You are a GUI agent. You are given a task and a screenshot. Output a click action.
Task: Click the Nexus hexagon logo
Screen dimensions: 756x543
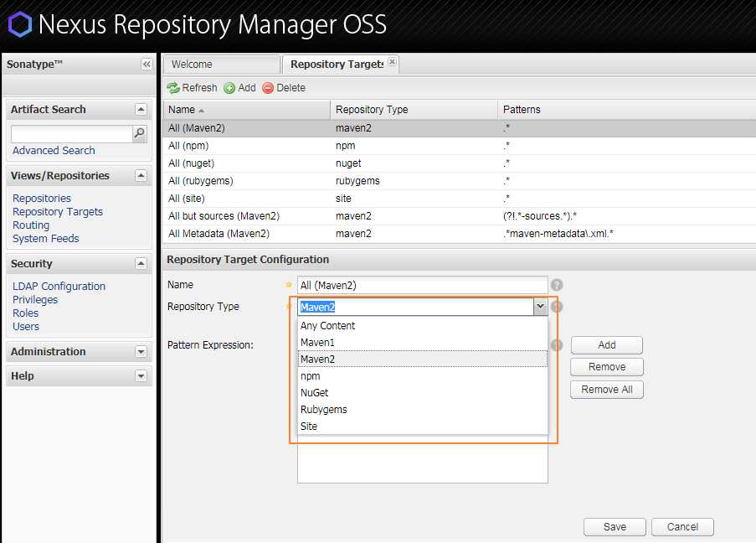pyautogui.click(x=20, y=24)
